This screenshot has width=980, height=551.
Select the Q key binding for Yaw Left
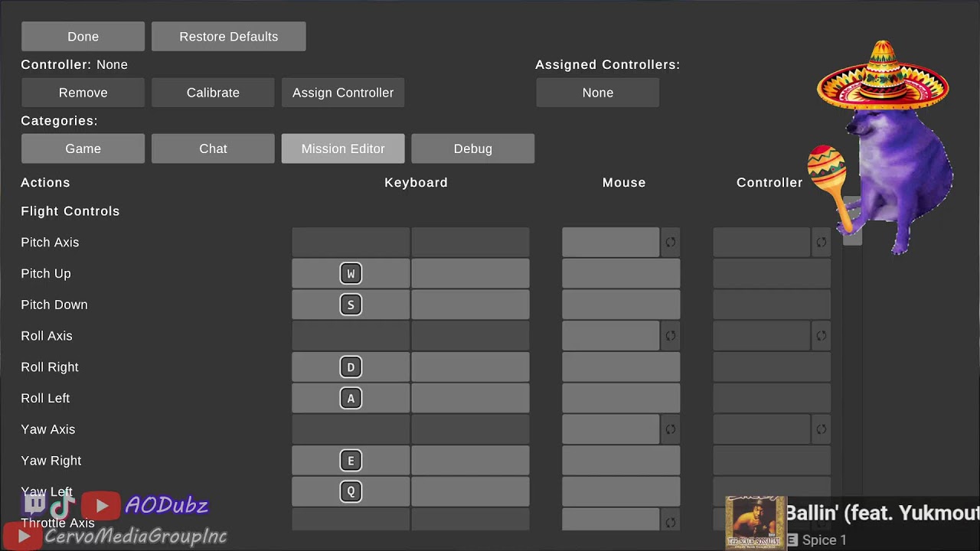click(x=351, y=492)
